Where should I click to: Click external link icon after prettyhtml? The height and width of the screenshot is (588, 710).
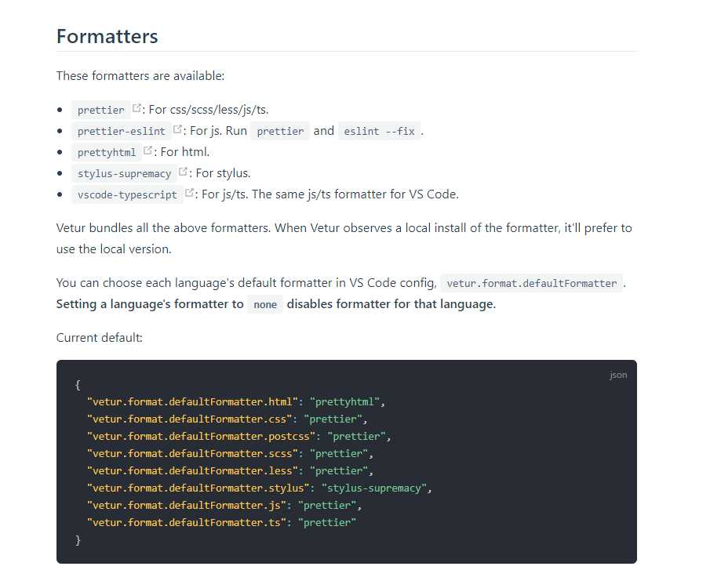click(147, 151)
